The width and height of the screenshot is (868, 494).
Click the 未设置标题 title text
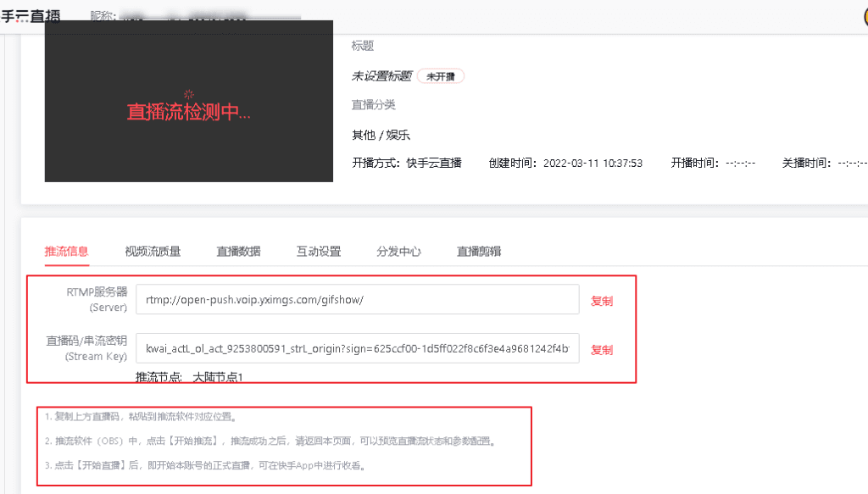click(381, 76)
